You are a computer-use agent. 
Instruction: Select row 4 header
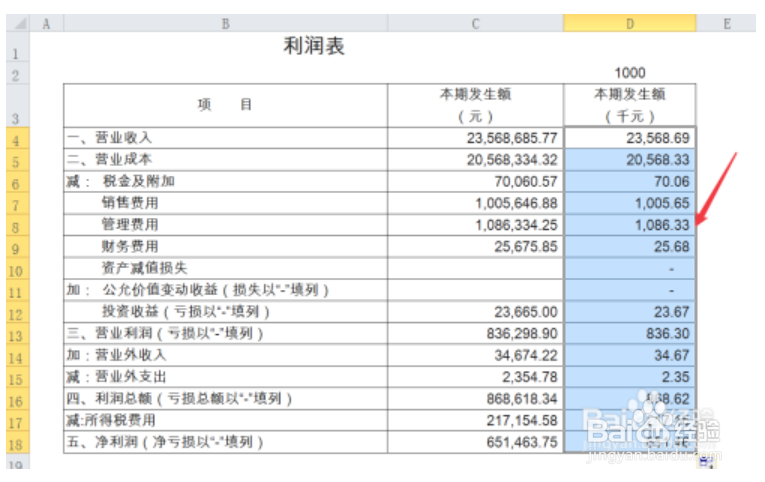(16, 139)
